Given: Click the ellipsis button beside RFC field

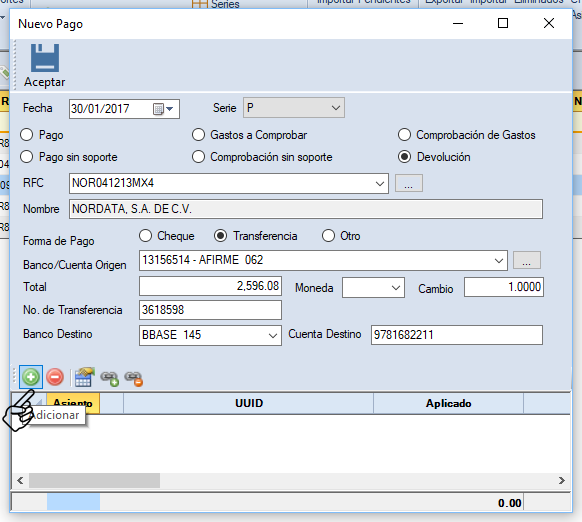Looking at the screenshot, I should coord(409,183).
